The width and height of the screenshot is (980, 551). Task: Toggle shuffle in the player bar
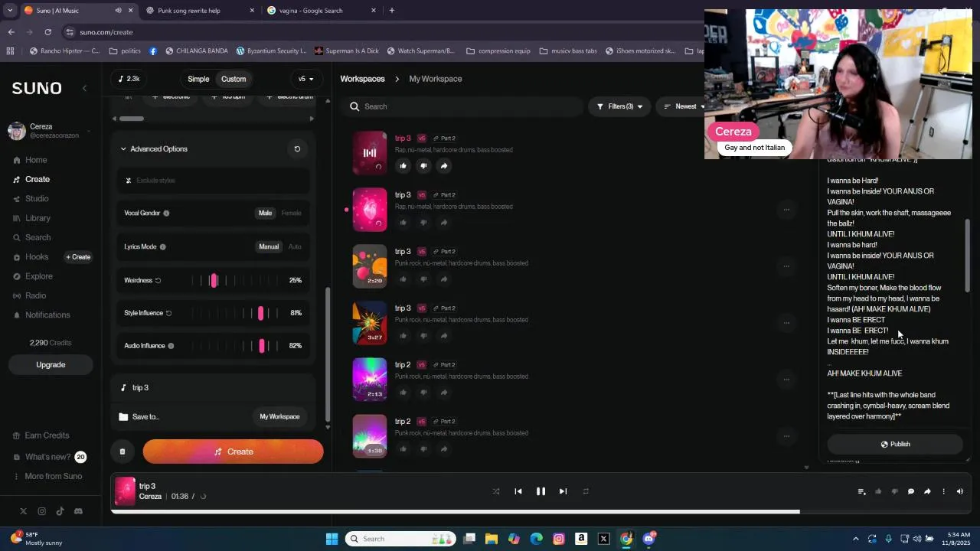[x=496, y=491]
